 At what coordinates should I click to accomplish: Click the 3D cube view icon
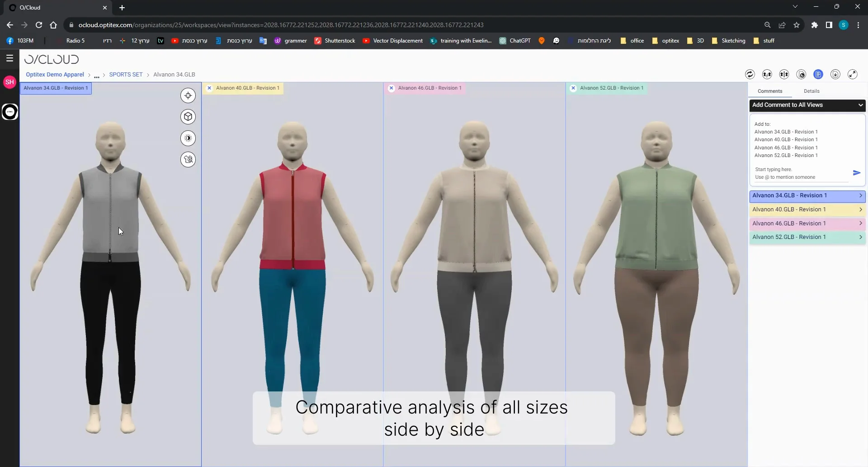188,117
